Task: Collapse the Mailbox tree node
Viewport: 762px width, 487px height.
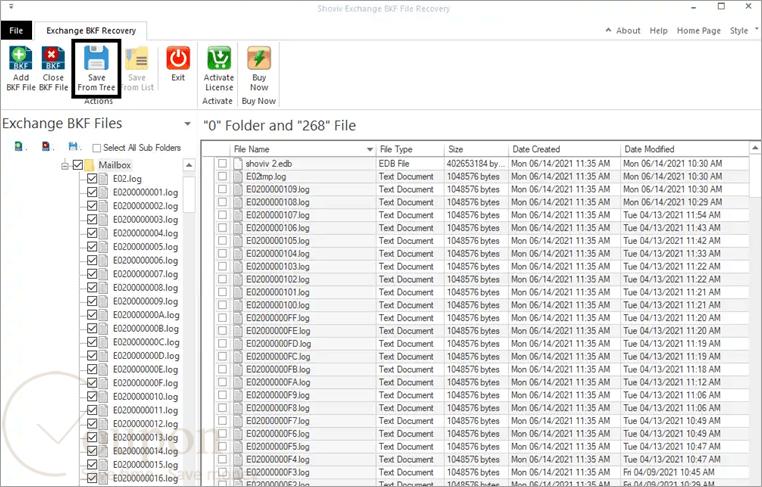Action: [x=65, y=166]
